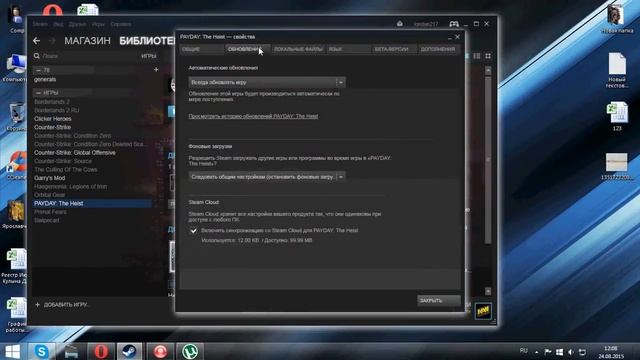Viewport: 640px width, 360px height.
Task: Open the ИГРЫ library filter dropdown
Action: (149, 56)
